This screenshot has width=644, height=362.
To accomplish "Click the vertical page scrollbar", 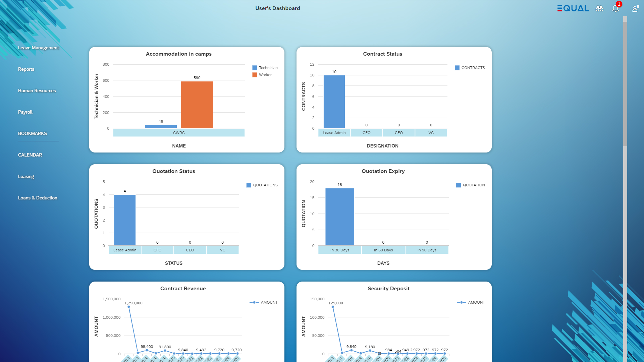I will (625, 84).
